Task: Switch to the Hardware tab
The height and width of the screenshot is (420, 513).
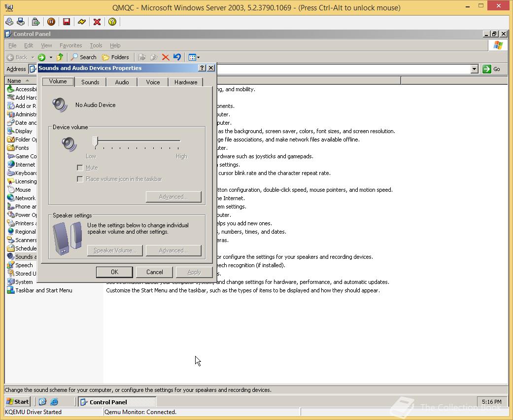Action: [185, 82]
